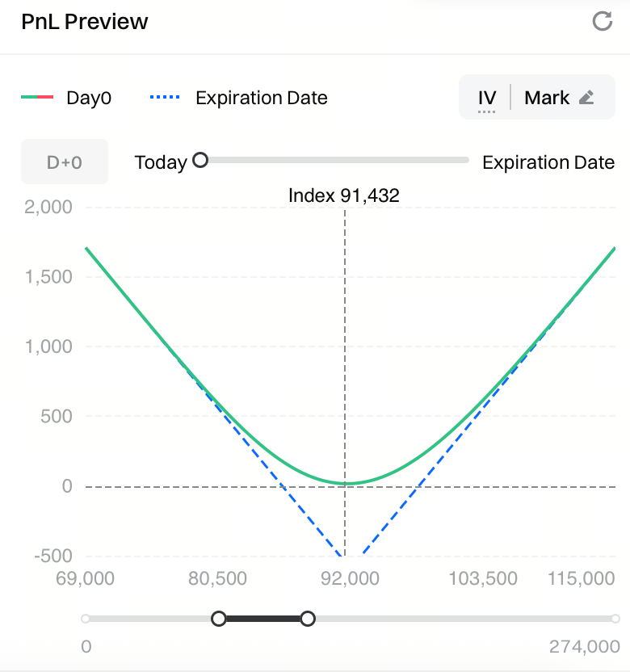630x672 pixels.
Task: Click the Today date slider handle
Action: [x=200, y=160]
